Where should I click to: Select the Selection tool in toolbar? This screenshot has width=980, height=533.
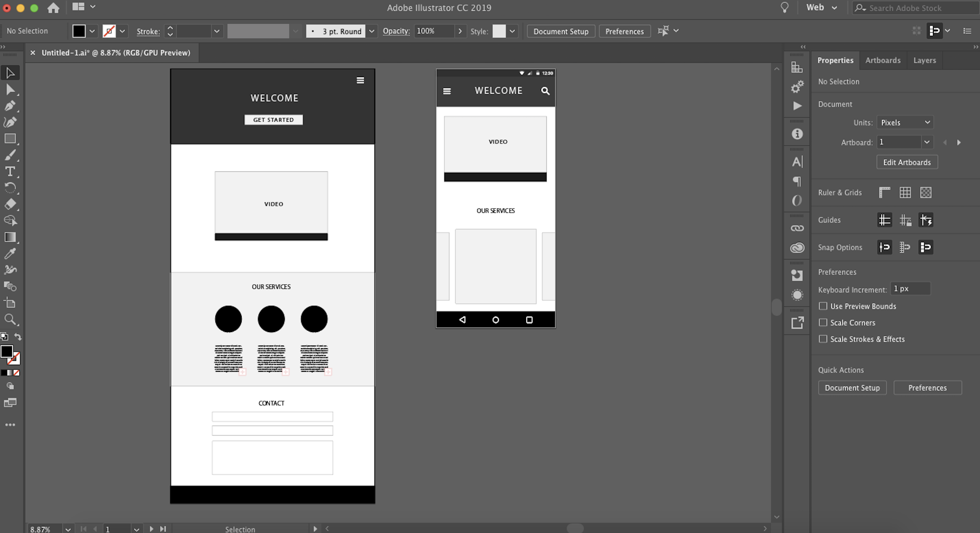(10, 72)
